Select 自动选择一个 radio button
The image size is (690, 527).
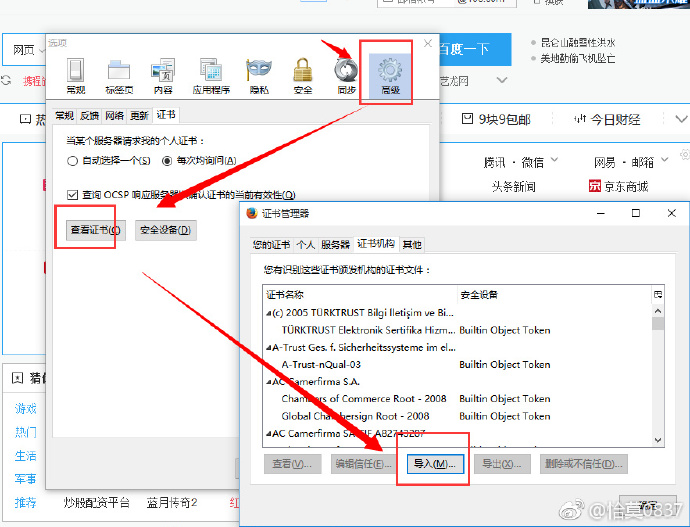[x=72, y=161]
